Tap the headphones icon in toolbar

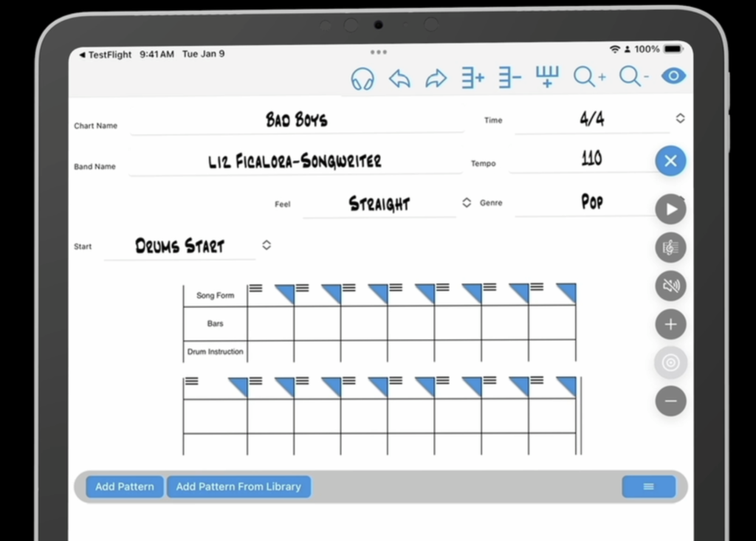[362, 78]
